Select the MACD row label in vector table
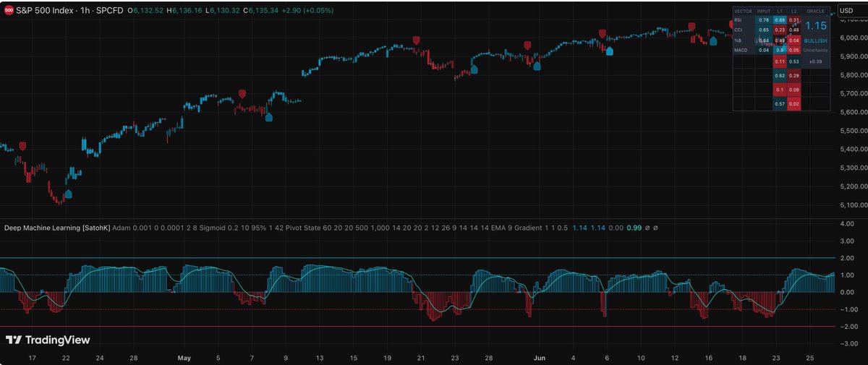Screen dimensions: 868x365 [741, 50]
